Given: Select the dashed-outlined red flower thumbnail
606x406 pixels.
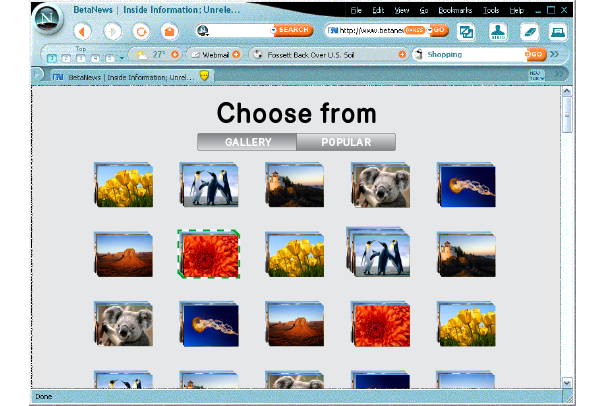Looking at the screenshot, I should pos(208,253).
